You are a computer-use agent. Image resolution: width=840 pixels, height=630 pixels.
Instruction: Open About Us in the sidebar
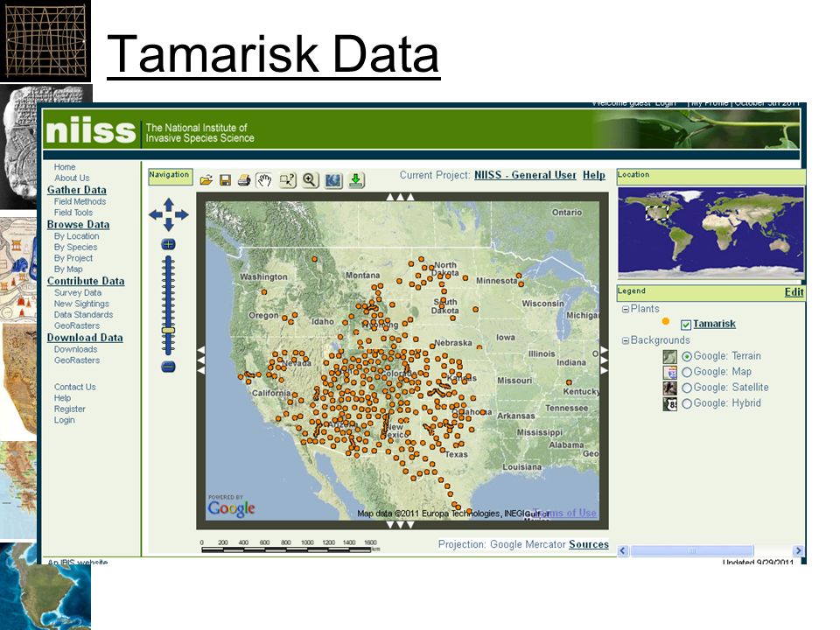coord(72,178)
